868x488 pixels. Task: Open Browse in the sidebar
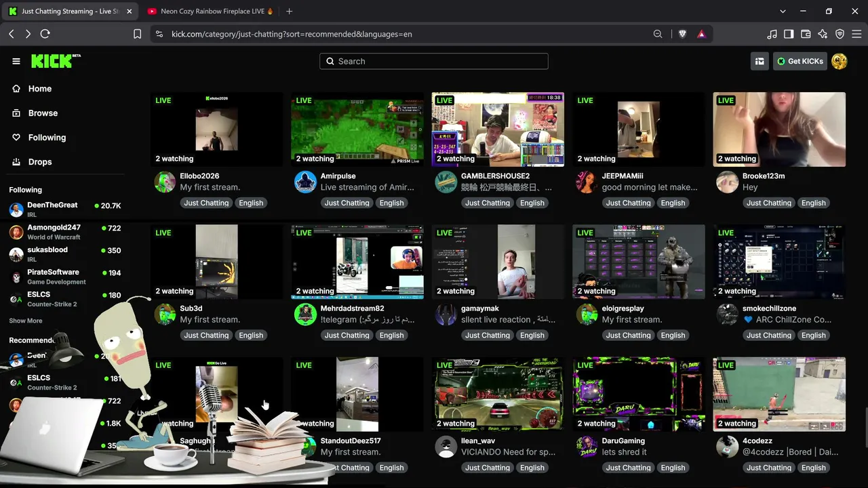point(43,113)
